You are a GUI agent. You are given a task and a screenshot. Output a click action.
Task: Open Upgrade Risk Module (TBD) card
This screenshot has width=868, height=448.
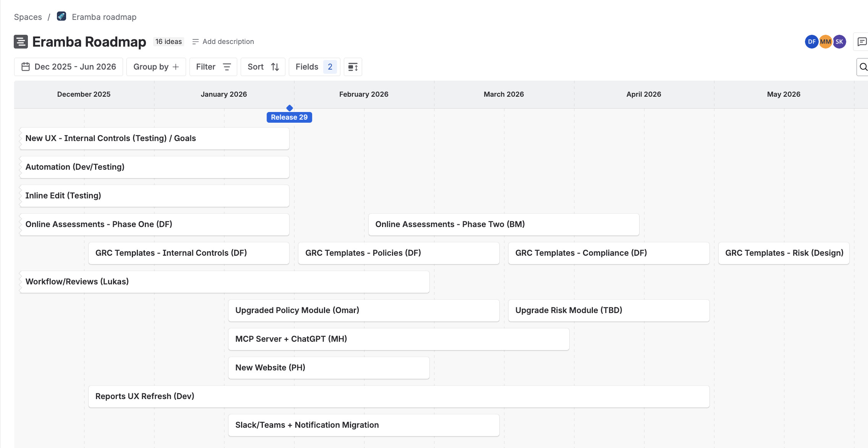tap(609, 310)
